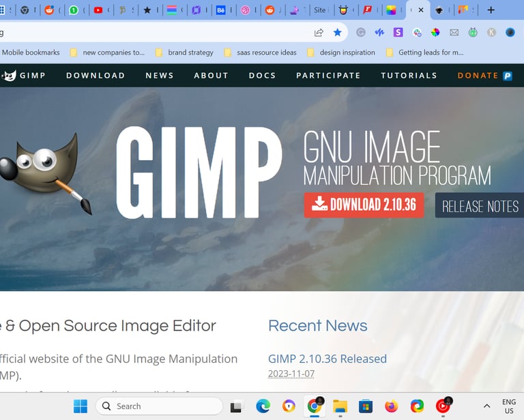This screenshot has height=420, width=524.
Task: Click the dark profile avatar icon
Action: pos(510,32)
